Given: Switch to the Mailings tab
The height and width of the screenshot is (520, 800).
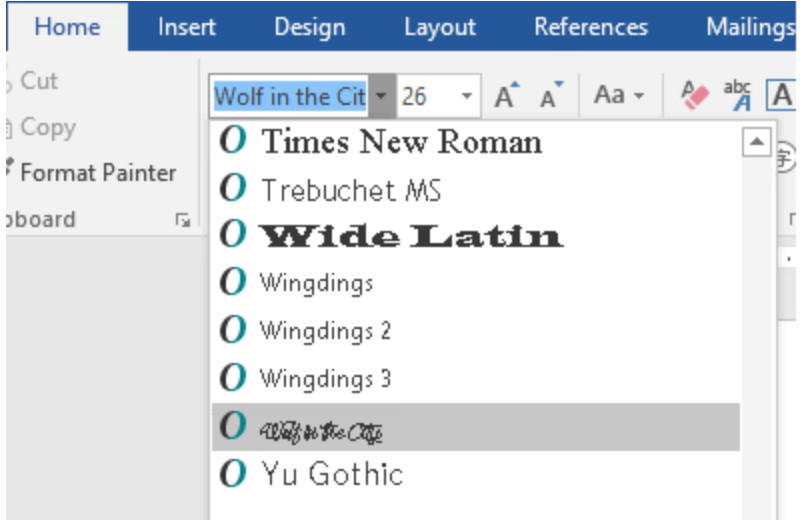Looking at the screenshot, I should point(749,27).
